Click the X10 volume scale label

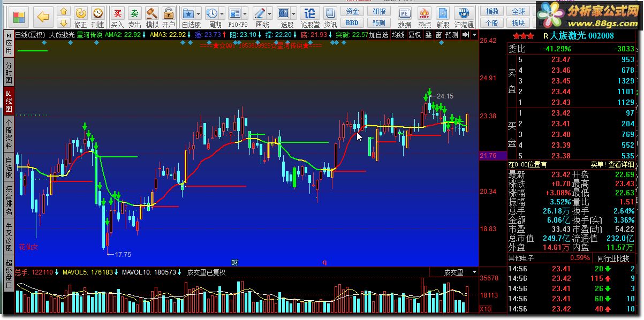(x=486, y=309)
